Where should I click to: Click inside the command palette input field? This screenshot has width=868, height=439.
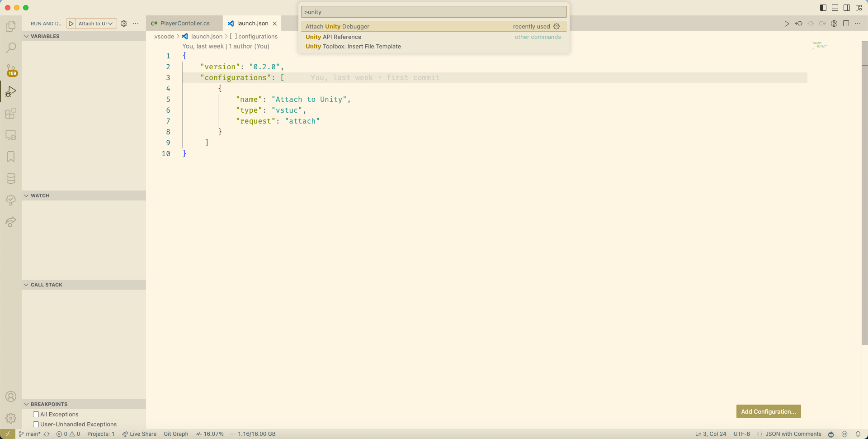click(434, 12)
